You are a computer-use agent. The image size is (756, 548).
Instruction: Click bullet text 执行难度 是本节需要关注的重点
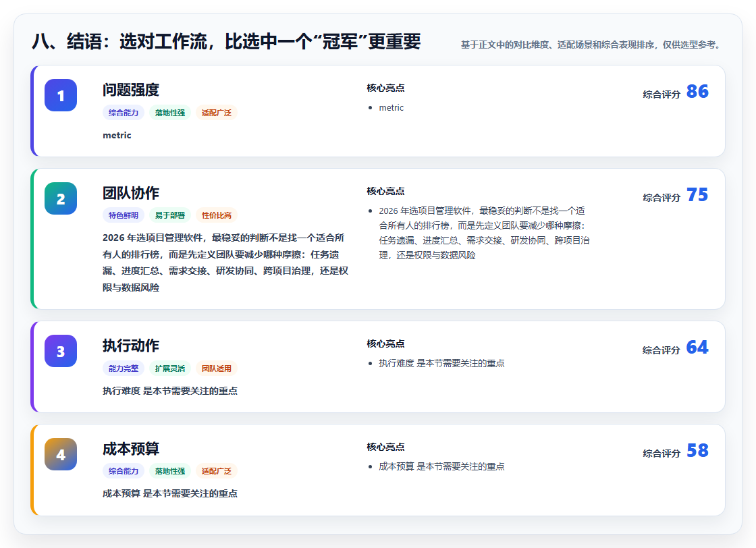point(441,363)
